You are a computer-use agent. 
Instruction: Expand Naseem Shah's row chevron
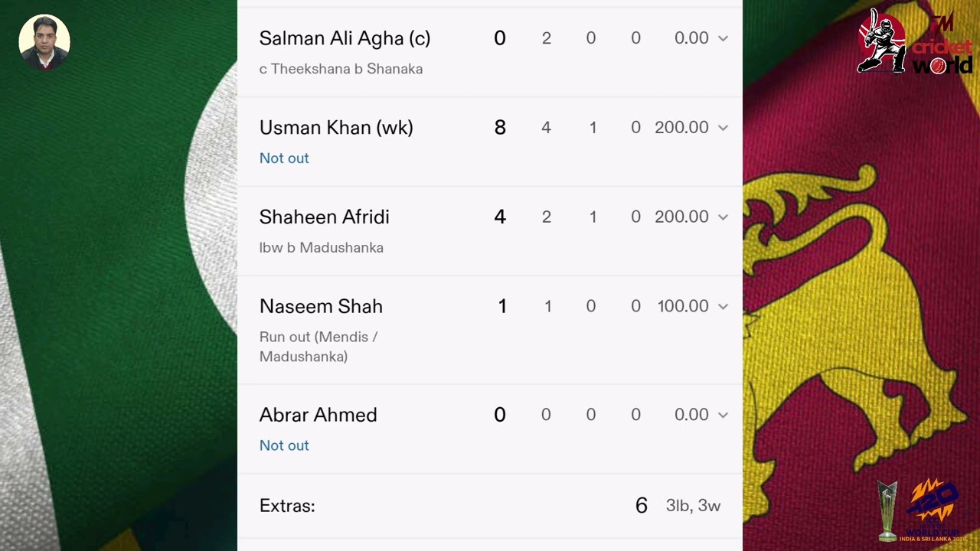(722, 306)
